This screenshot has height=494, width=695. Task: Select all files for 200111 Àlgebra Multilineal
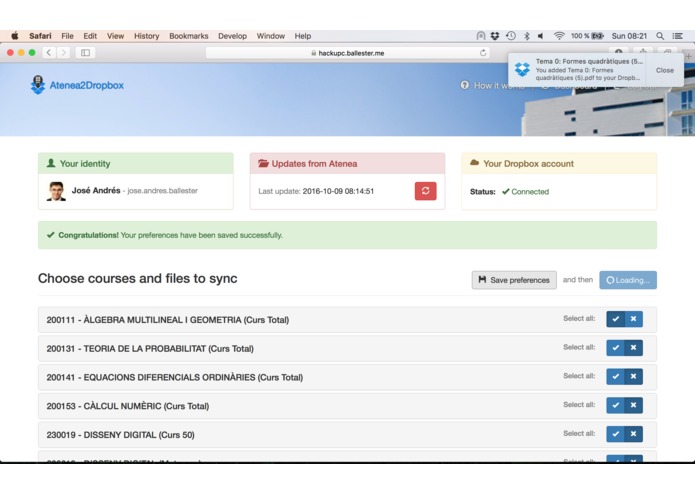[615, 319]
